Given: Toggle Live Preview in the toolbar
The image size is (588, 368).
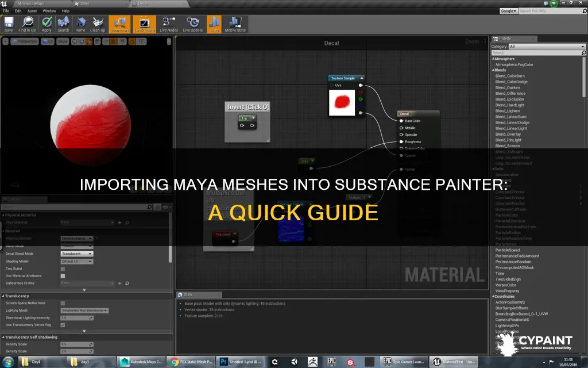Looking at the screenshot, I should pyautogui.click(x=144, y=24).
